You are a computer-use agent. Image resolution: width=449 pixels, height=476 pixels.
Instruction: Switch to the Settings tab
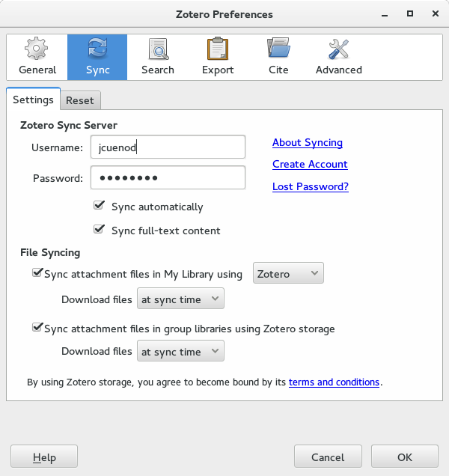point(33,100)
